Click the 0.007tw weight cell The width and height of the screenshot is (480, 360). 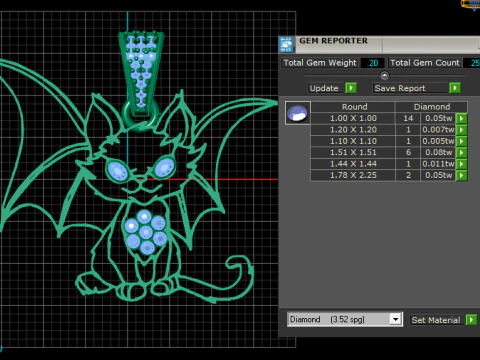coord(438,130)
